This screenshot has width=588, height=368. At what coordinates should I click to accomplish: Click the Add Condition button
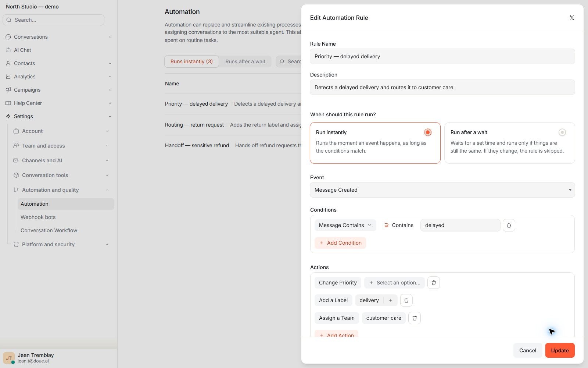tap(340, 243)
